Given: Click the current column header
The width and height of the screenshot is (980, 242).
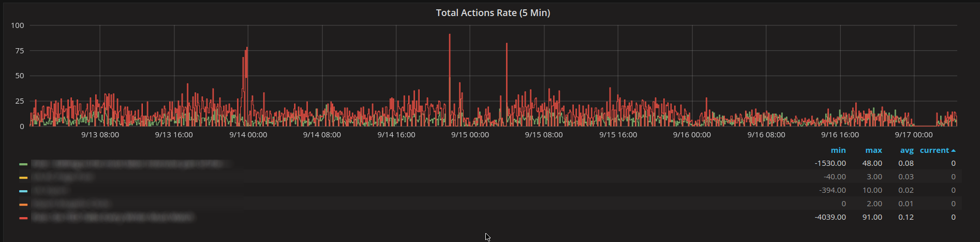Looking at the screenshot, I should (934, 150).
